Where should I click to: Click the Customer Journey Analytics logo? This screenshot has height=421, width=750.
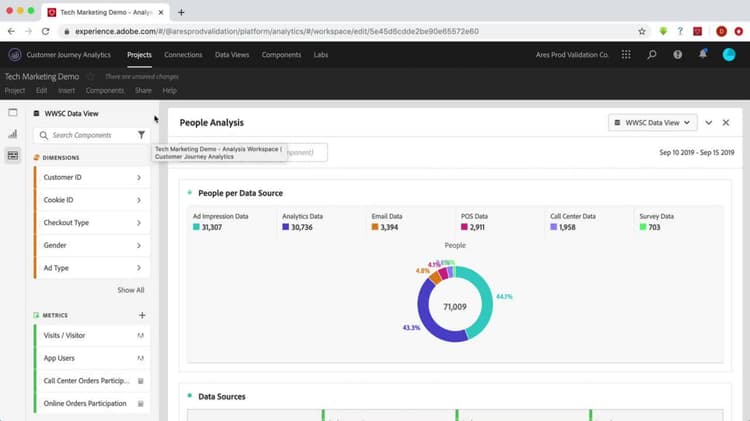click(x=15, y=55)
